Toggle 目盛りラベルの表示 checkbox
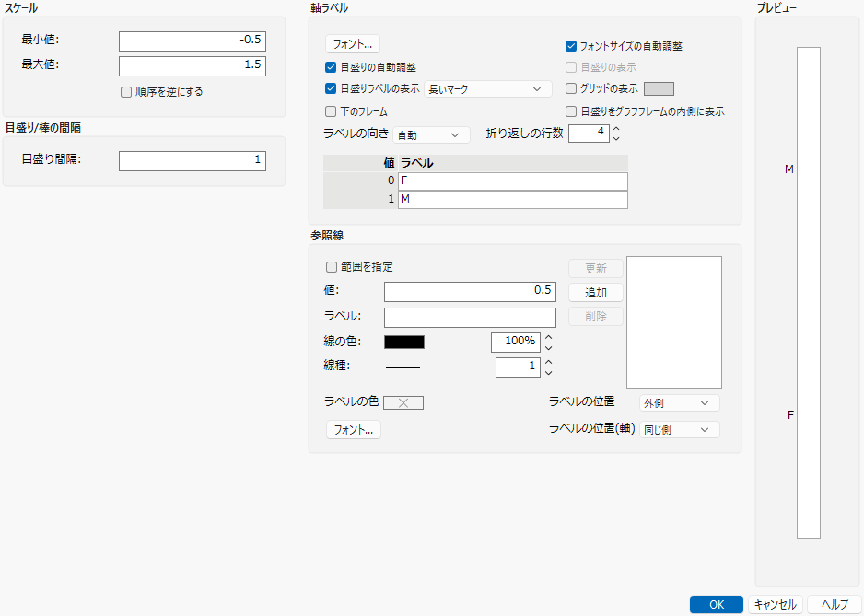The width and height of the screenshot is (864, 616). (331, 88)
